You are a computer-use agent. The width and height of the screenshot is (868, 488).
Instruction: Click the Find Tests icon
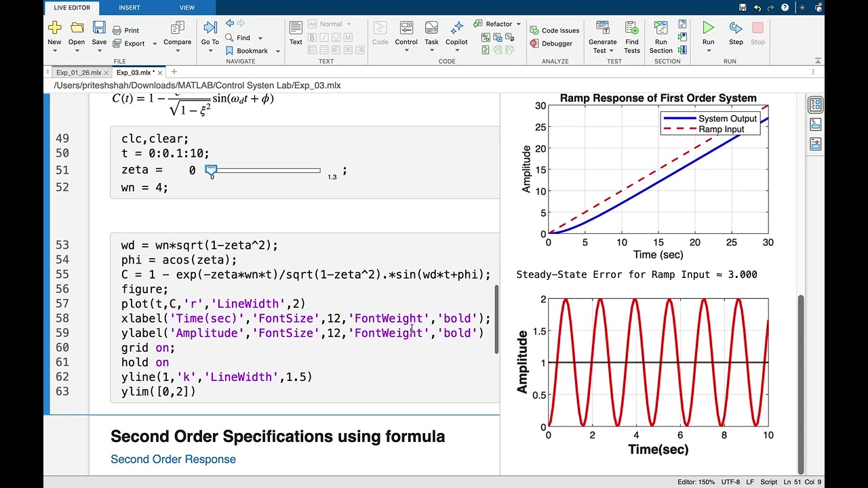pyautogui.click(x=632, y=28)
